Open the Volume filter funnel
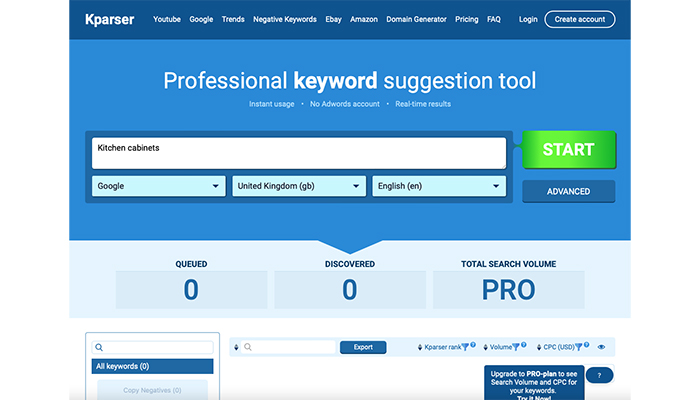The image size is (700, 400). 516,347
